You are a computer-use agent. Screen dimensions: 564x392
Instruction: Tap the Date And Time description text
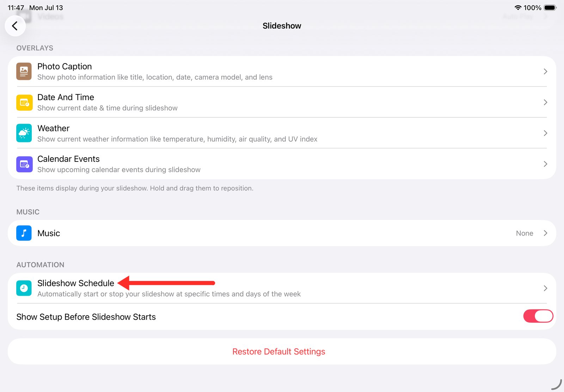pyautogui.click(x=108, y=108)
